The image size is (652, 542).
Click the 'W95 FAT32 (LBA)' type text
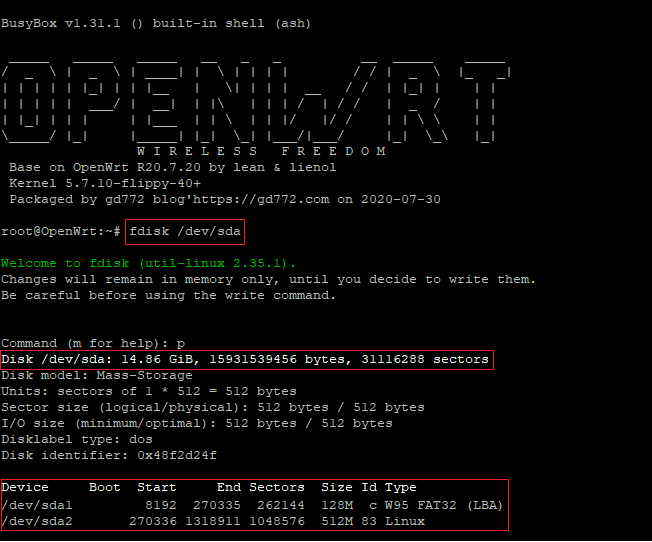coord(444,505)
